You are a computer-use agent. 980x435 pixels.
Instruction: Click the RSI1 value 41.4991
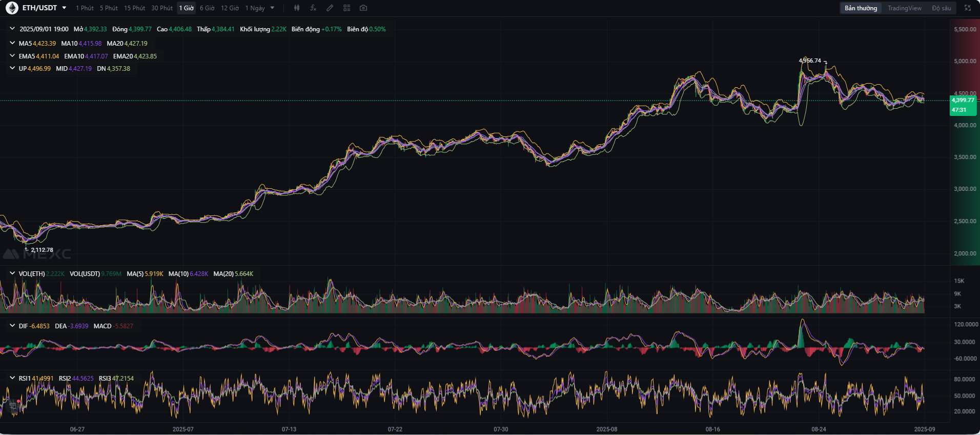pos(43,379)
